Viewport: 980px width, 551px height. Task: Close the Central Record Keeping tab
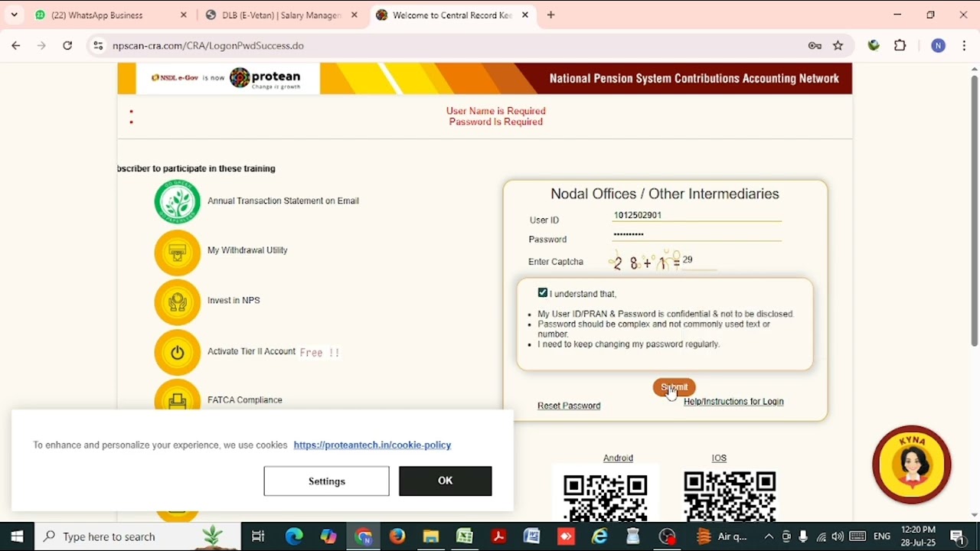(x=525, y=15)
